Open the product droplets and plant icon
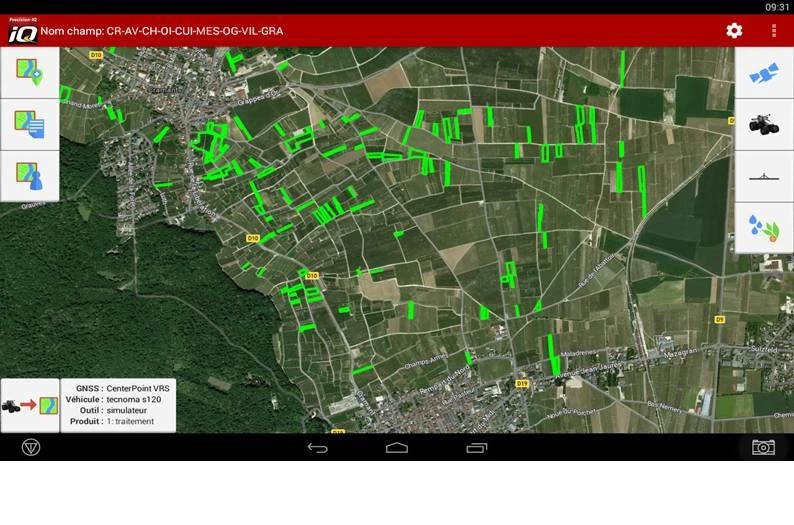794x525 pixels. tap(764, 228)
